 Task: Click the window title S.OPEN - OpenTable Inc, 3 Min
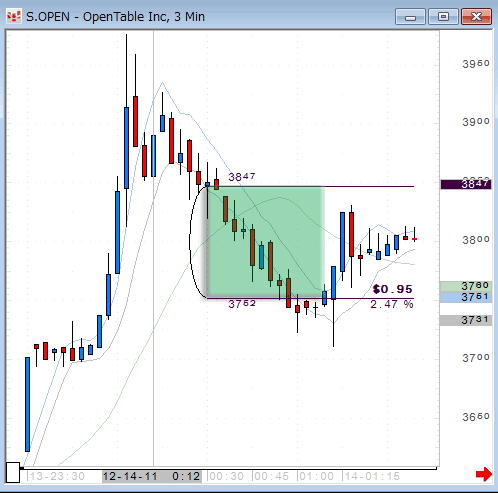(x=115, y=17)
